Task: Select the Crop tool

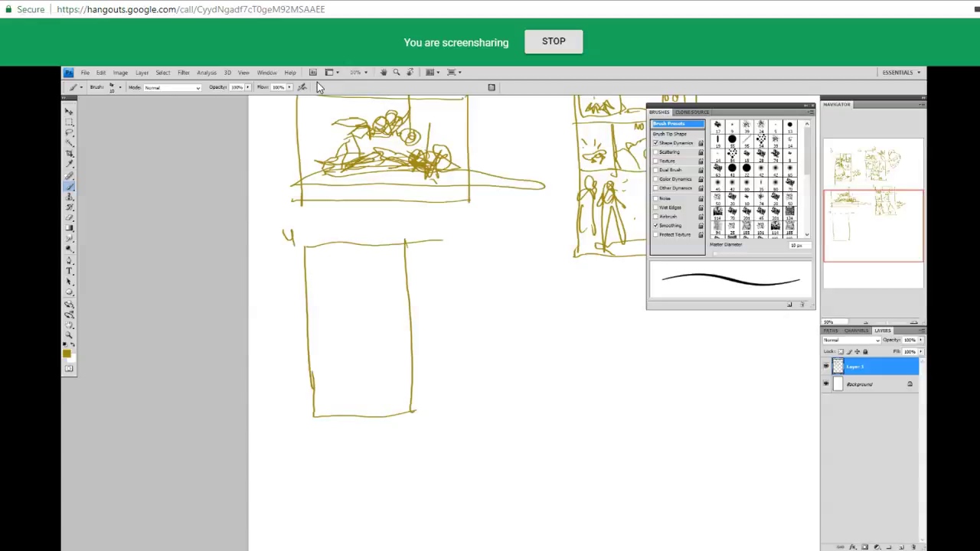Action: (69, 154)
